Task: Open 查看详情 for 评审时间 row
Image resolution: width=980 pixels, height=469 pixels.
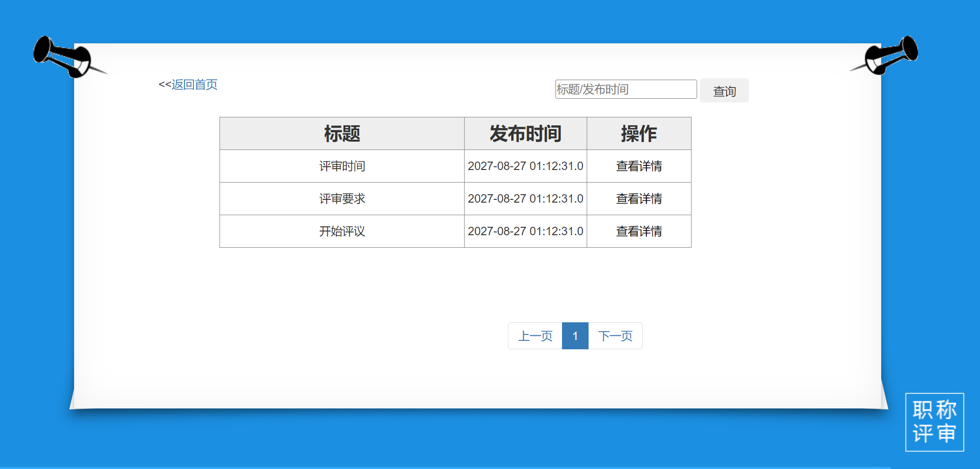Action: click(639, 166)
